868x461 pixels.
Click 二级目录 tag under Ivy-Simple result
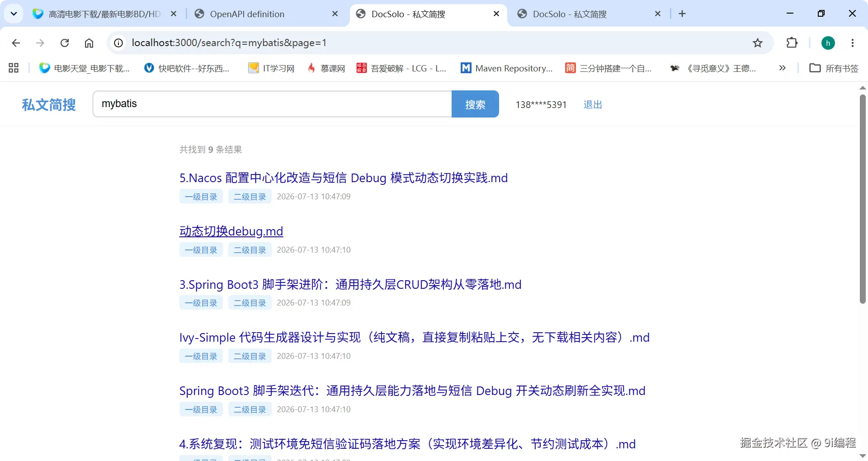click(250, 356)
